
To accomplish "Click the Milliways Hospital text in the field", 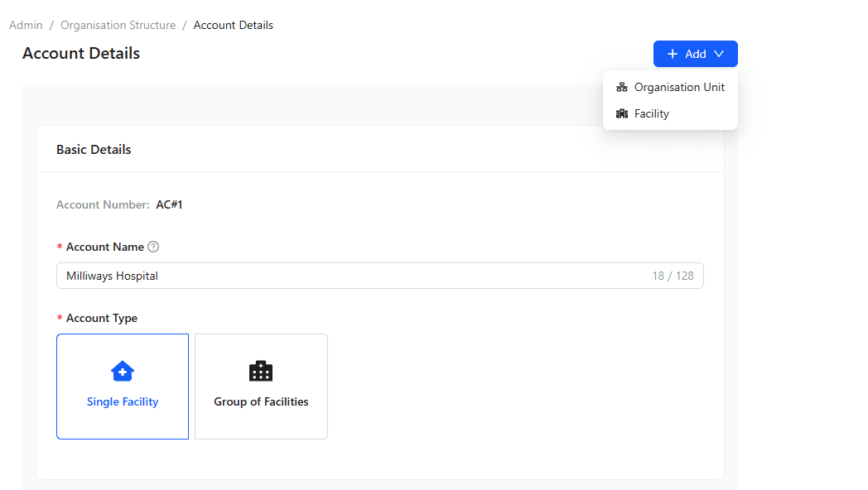I will (112, 275).
